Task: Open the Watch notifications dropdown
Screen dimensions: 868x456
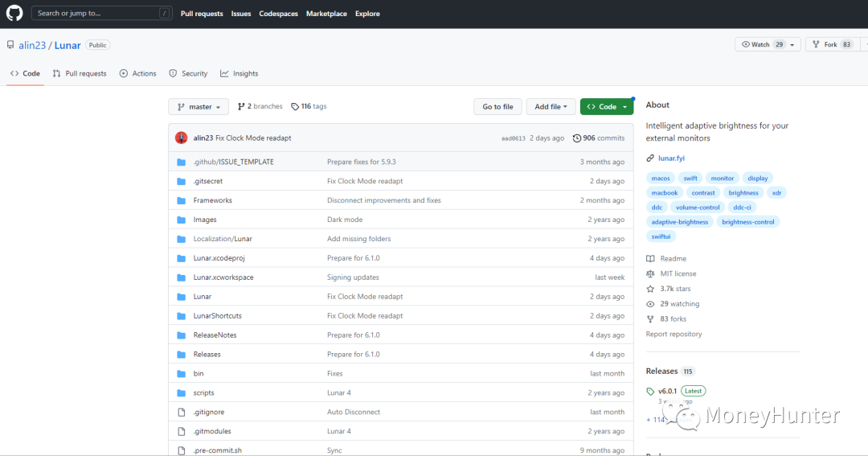Action: pos(768,44)
